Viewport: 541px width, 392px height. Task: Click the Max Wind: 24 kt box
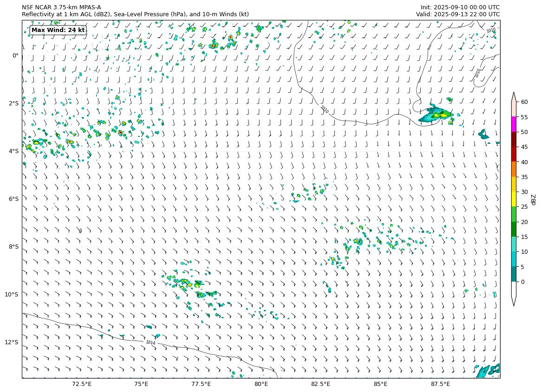[58, 30]
